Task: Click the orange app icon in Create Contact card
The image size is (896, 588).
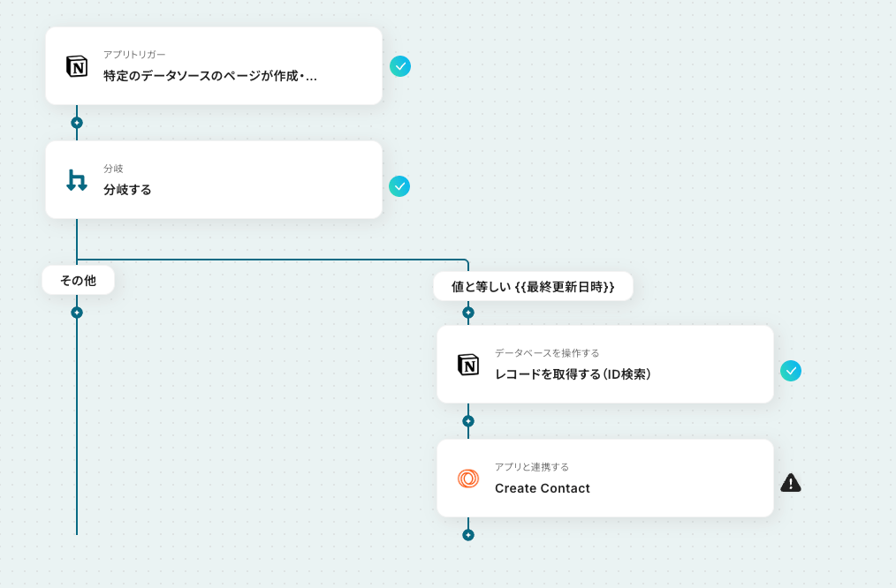Action: point(468,479)
